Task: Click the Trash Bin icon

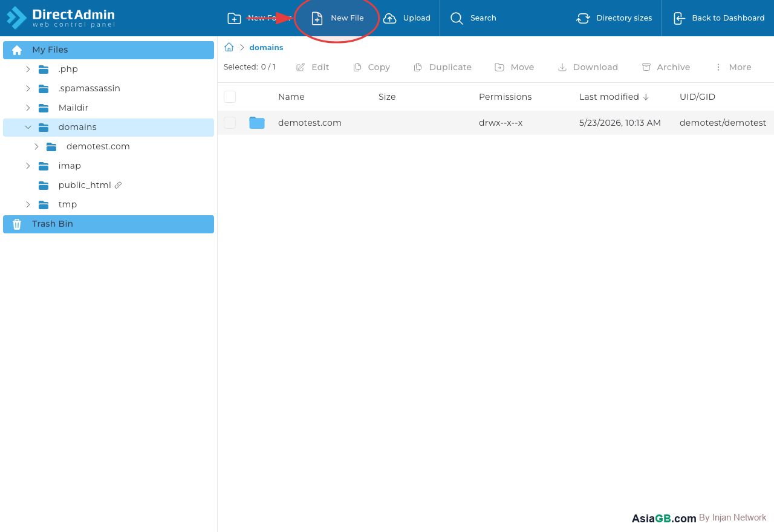Action: [x=17, y=224]
